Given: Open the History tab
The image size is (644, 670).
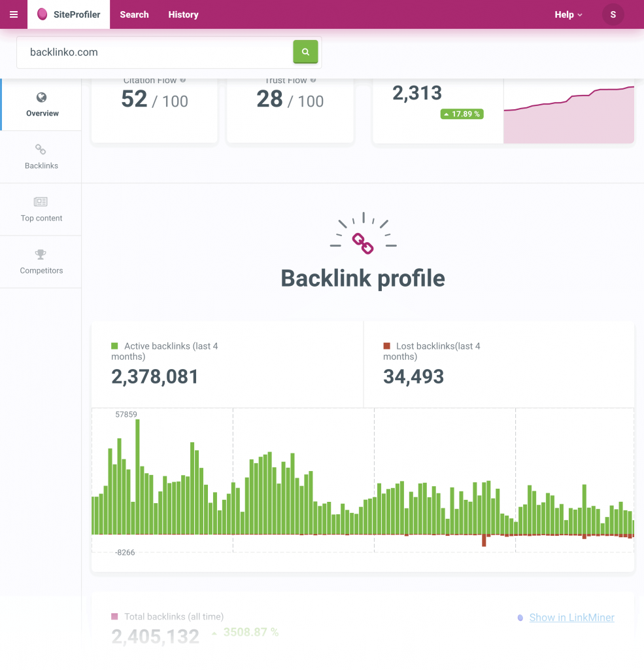Looking at the screenshot, I should [183, 14].
